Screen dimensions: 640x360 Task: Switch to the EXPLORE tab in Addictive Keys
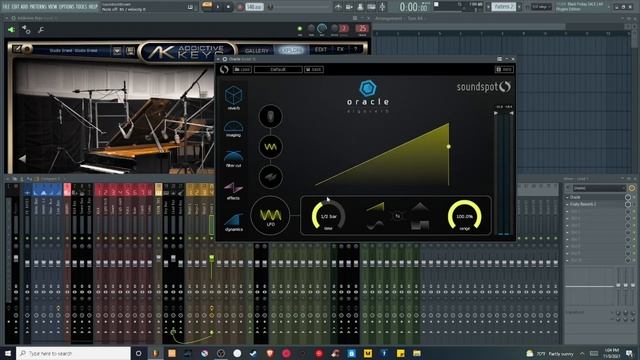click(291, 50)
